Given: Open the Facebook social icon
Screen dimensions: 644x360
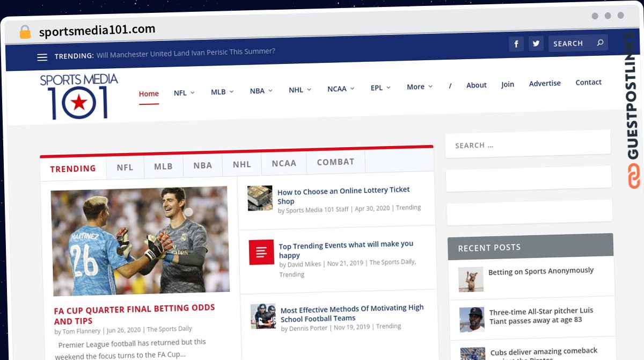Looking at the screenshot, I should coord(516,44).
